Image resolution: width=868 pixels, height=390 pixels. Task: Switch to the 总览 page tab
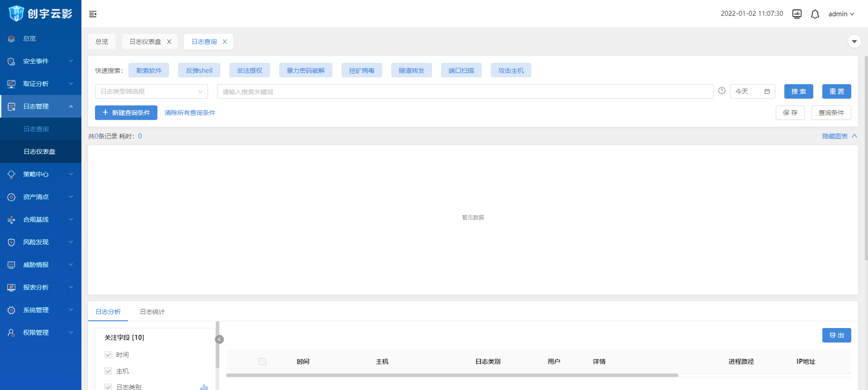pyautogui.click(x=102, y=42)
